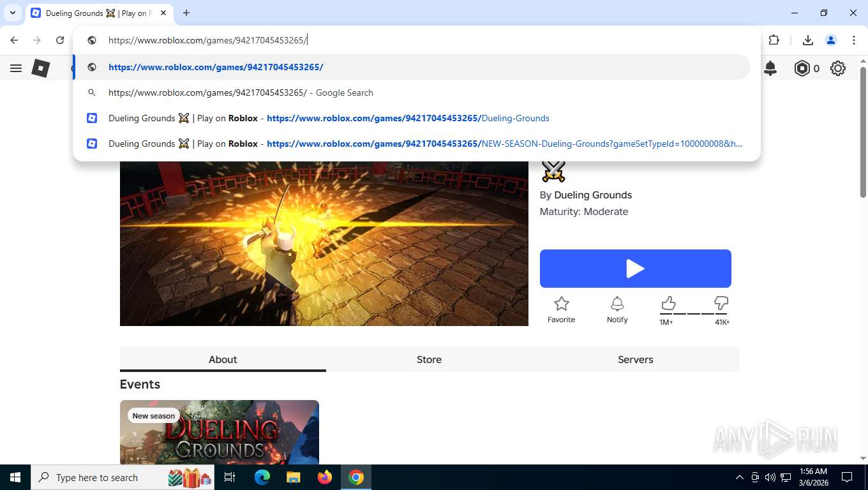The width and height of the screenshot is (868, 490).
Task: Open the network icon in tray
Action: click(x=786, y=477)
